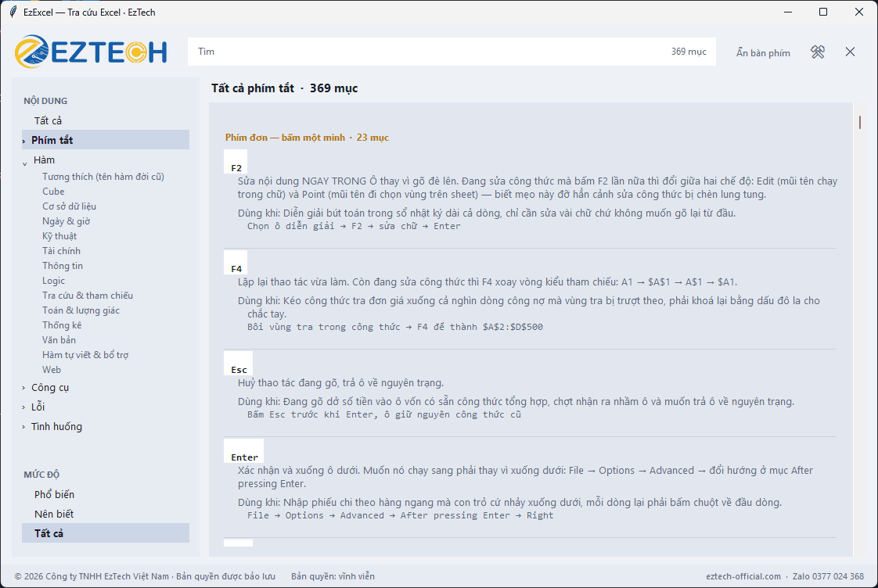Open the Web function group
878x588 pixels.
click(52, 370)
